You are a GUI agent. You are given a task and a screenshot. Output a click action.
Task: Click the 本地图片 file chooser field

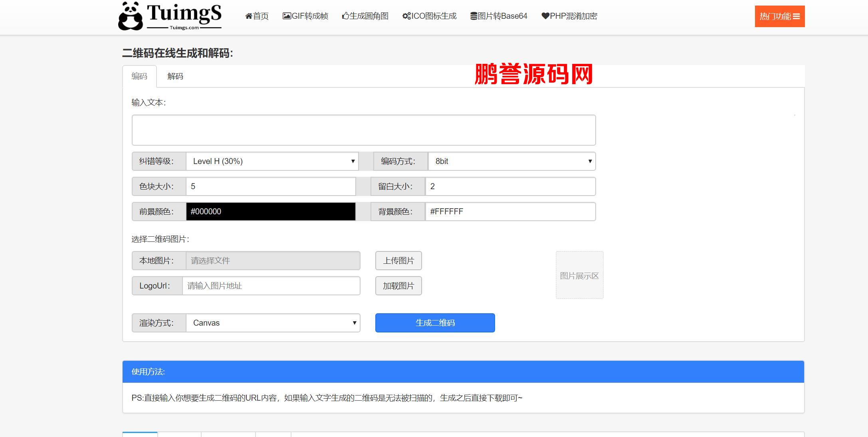tap(273, 261)
